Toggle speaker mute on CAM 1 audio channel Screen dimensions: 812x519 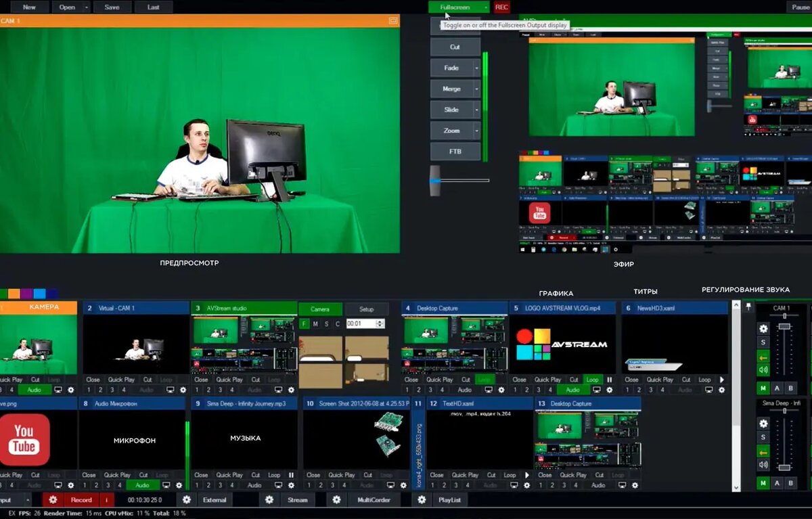click(x=764, y=369)
